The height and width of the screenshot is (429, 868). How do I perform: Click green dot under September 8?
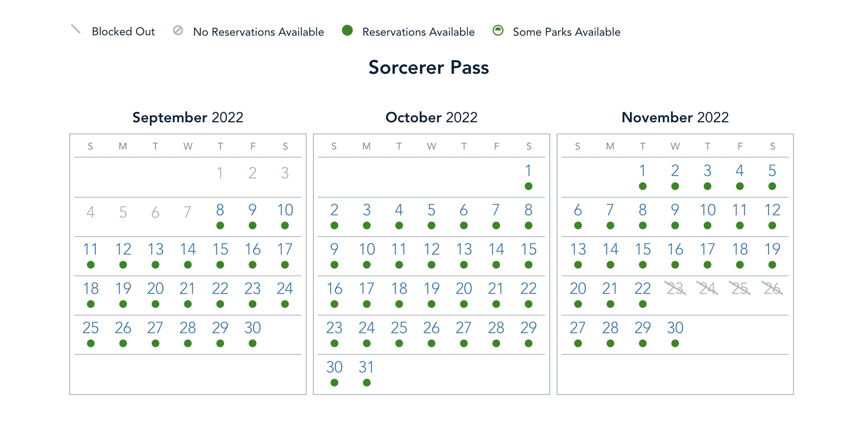[220, 226]
